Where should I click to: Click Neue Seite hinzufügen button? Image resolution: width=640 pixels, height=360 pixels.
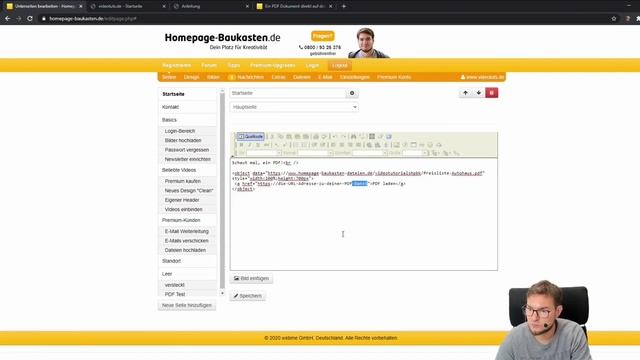pyautogui.click(x=187, y=305)
